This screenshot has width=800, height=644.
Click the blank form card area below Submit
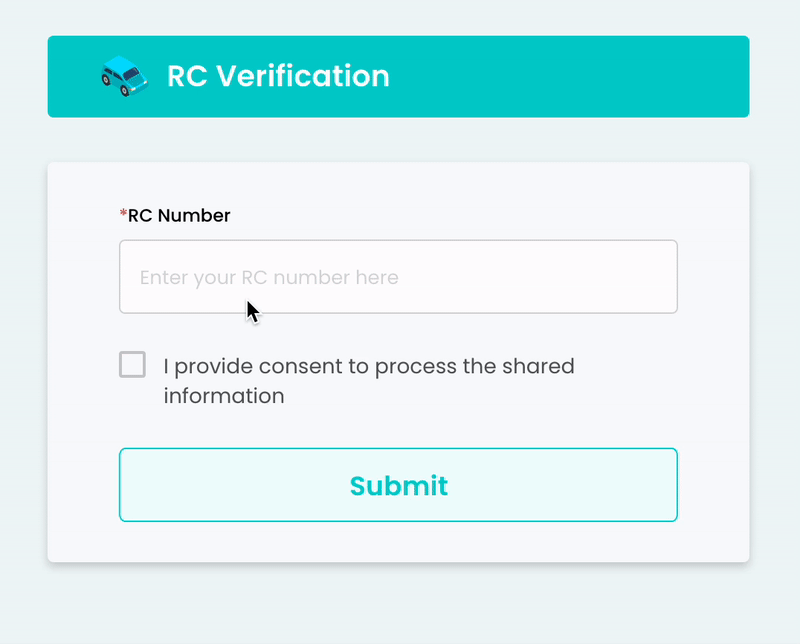398,542
